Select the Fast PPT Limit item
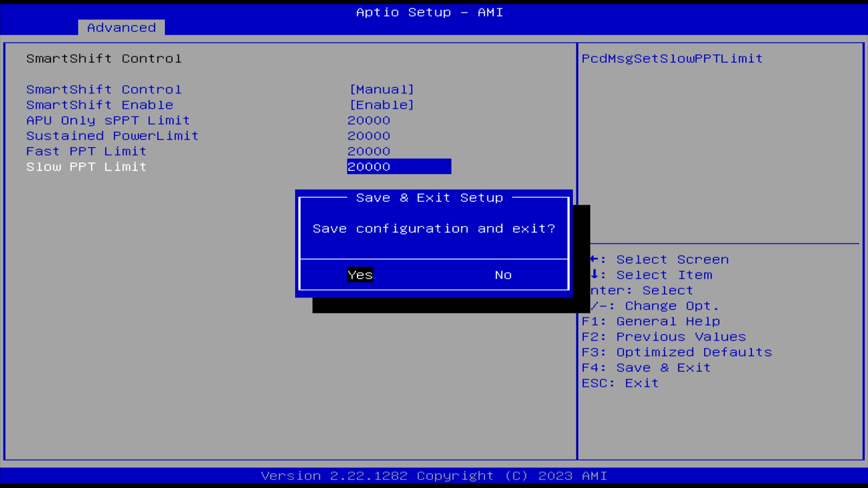868x488 pixels. pos(86,151)
